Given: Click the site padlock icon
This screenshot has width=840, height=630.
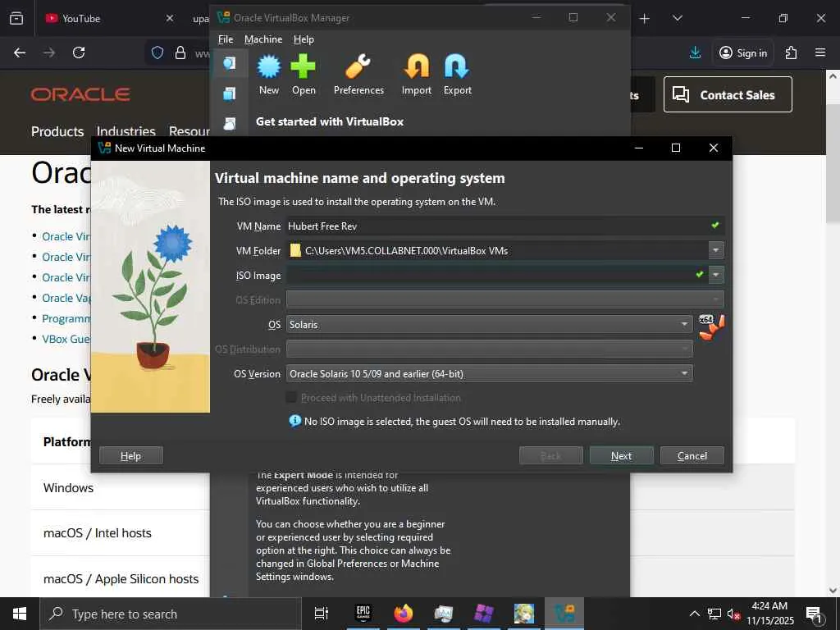Looking at the screenshot, I should [x=180, y=52].
